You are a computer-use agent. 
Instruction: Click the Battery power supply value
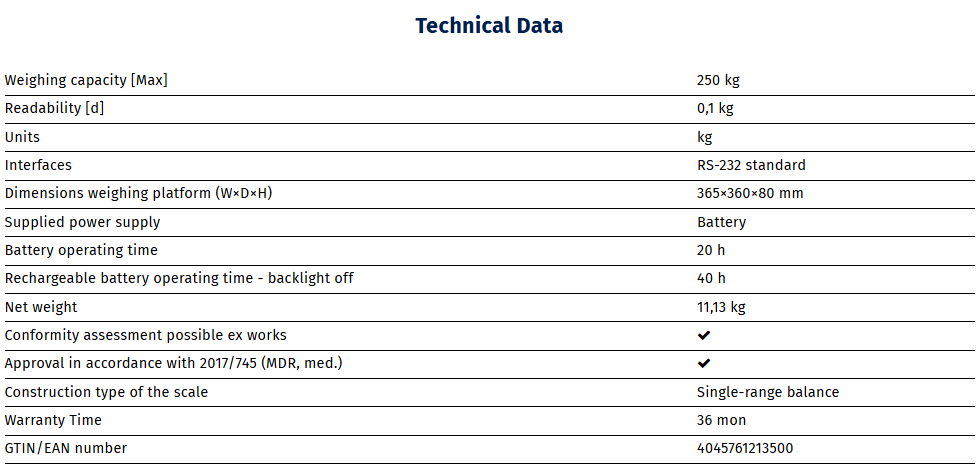click(721, 222)
